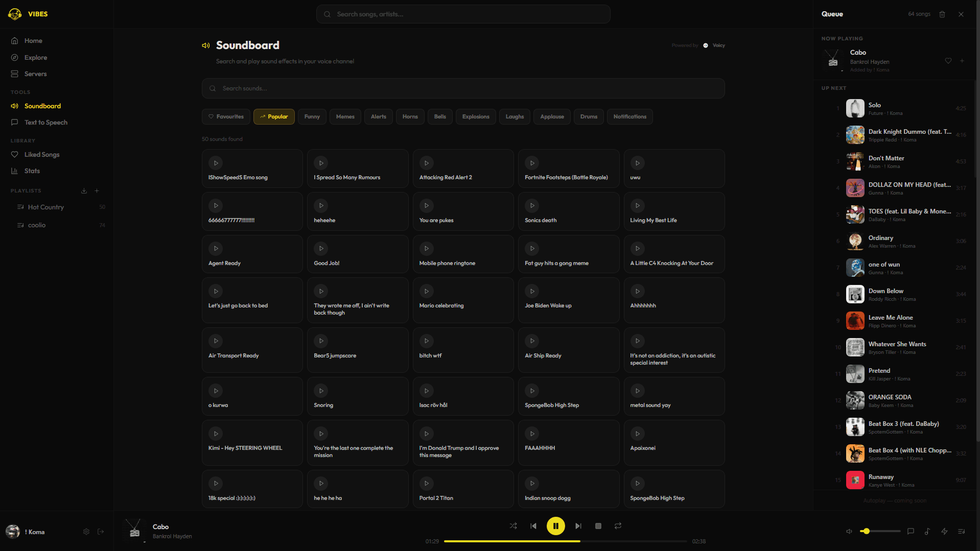This screenshot has height=551, width=980.
Task: Open the download playlists menu
Action: pos(84,190)
